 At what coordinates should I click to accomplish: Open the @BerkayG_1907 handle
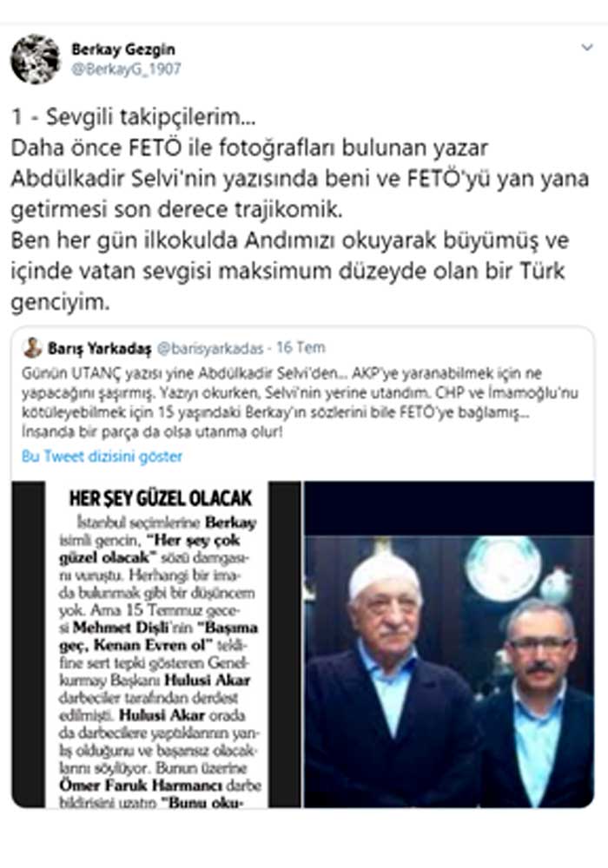(126, 69)
